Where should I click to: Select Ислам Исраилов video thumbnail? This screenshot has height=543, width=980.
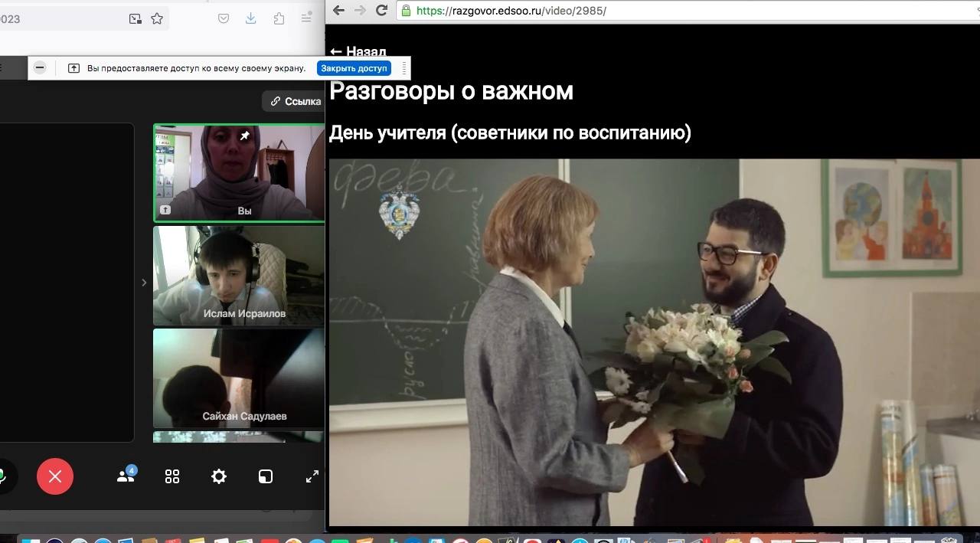[x=239, y=276]
